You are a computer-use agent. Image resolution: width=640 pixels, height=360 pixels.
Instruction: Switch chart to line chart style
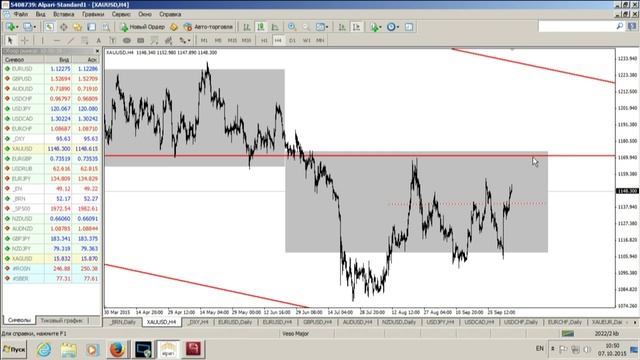pos(275,27)
